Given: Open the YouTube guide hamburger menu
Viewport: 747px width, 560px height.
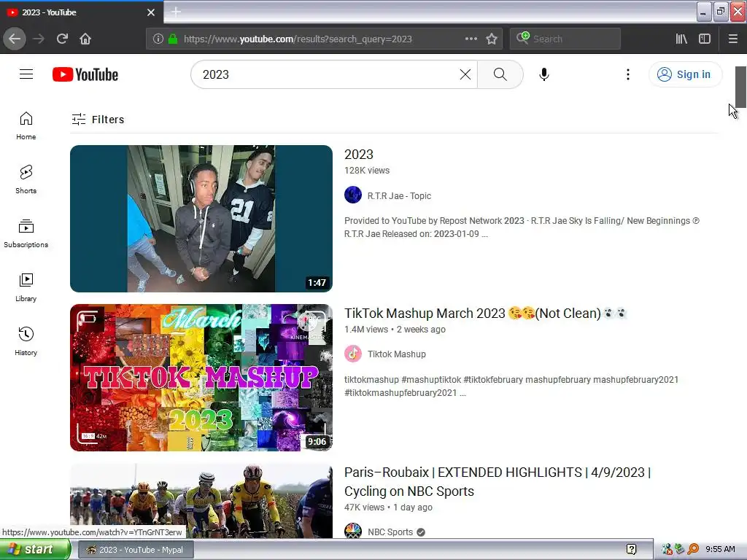Looking at the screenshot, I should 26,74.
